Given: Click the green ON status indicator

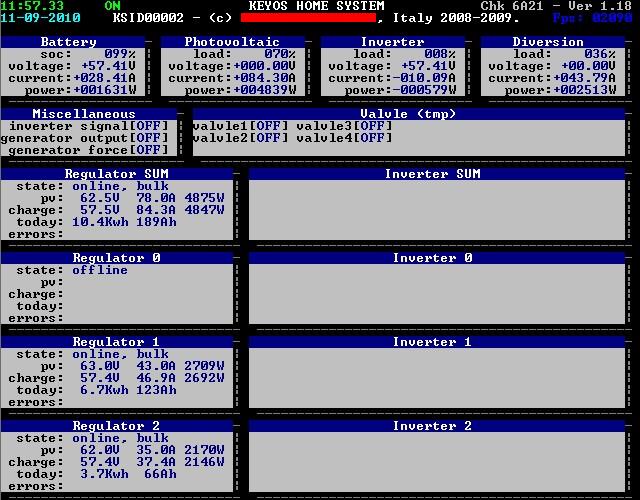Looking at the screenshot, I should [112, 6].
